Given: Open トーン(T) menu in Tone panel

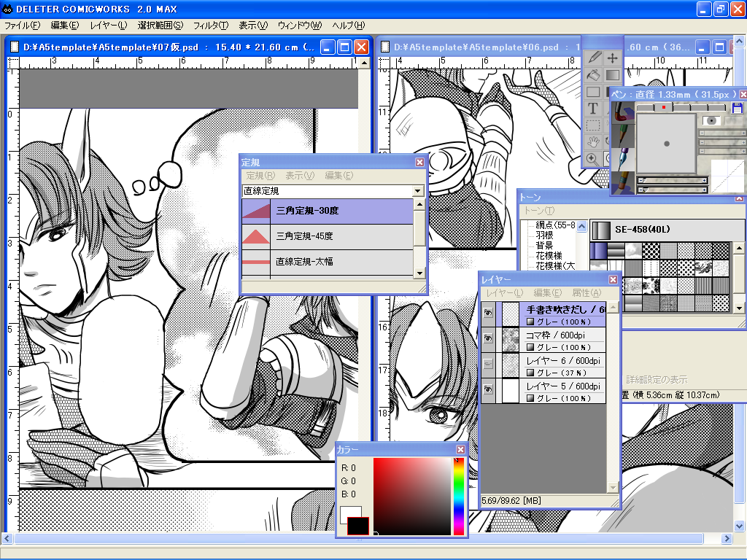Looking at the screenshot, I should pyautogui.click(x=539, y=211).
